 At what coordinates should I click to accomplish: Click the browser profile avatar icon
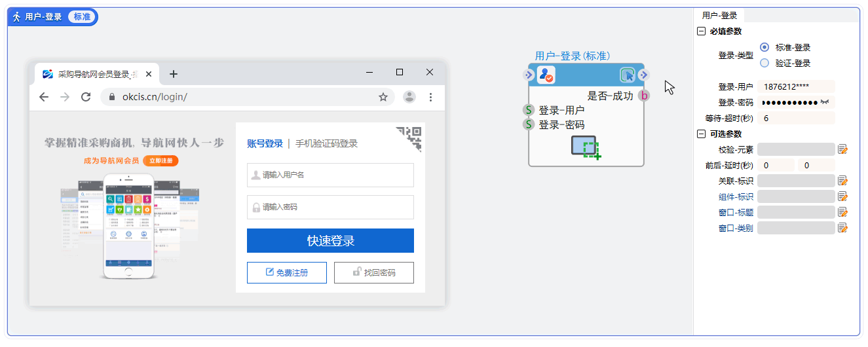(x=409, y=97)
